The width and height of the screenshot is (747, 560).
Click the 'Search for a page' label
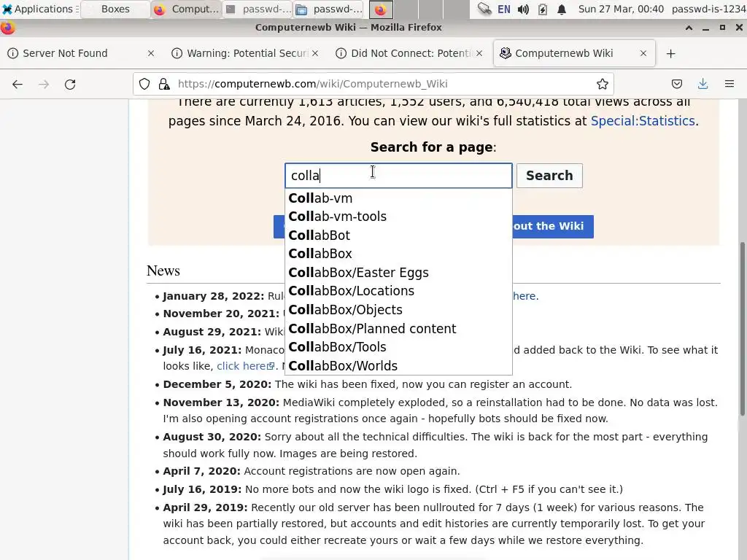coord(433,147)
